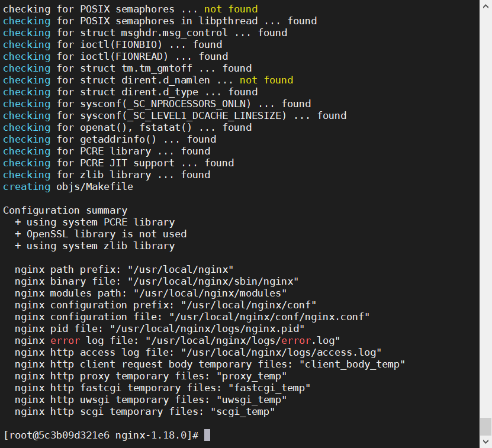Click the 'Configuration summary' heading
492x448 pixels.
tap(65, 210)
